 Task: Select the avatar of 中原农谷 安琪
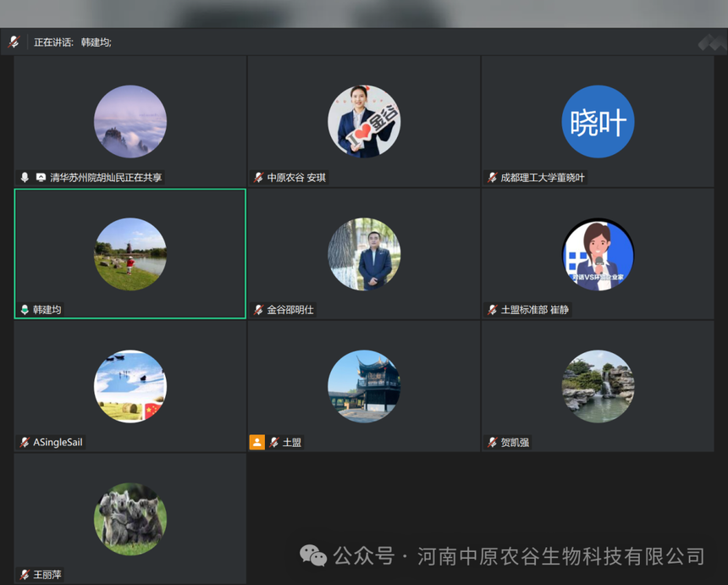pos(364,122)
